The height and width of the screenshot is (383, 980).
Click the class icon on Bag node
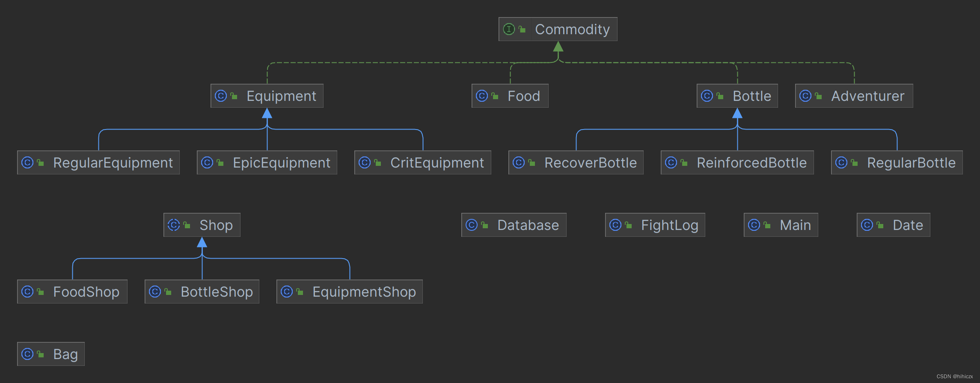tap(27, 354)
